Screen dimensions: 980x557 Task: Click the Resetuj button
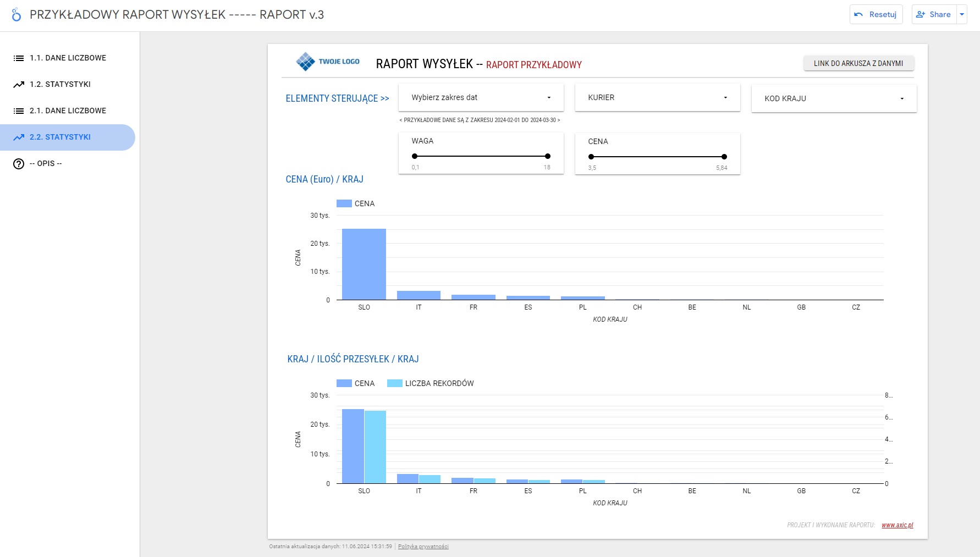(876, 14)
